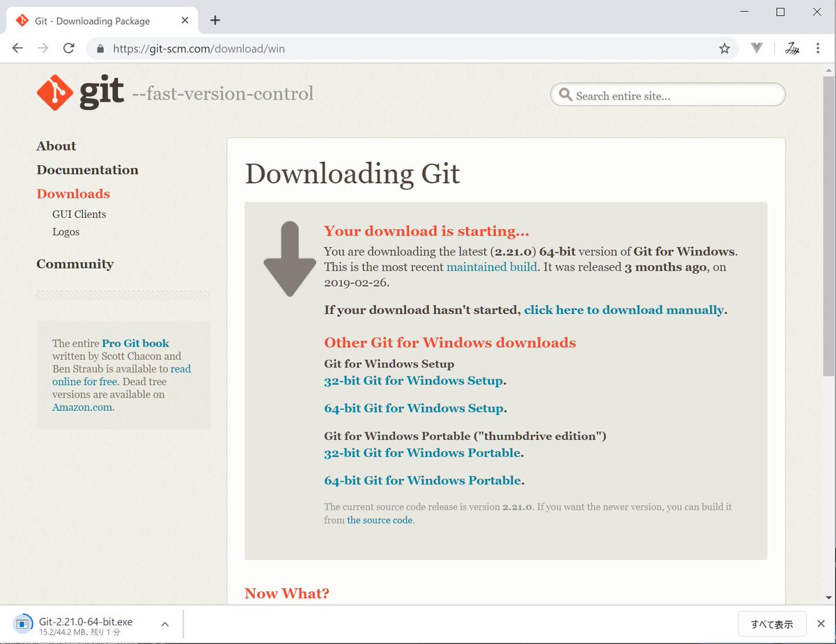This screenshot has height=644, width=836.
Task: Open GUI Clients page
Action: click(79, 214)
